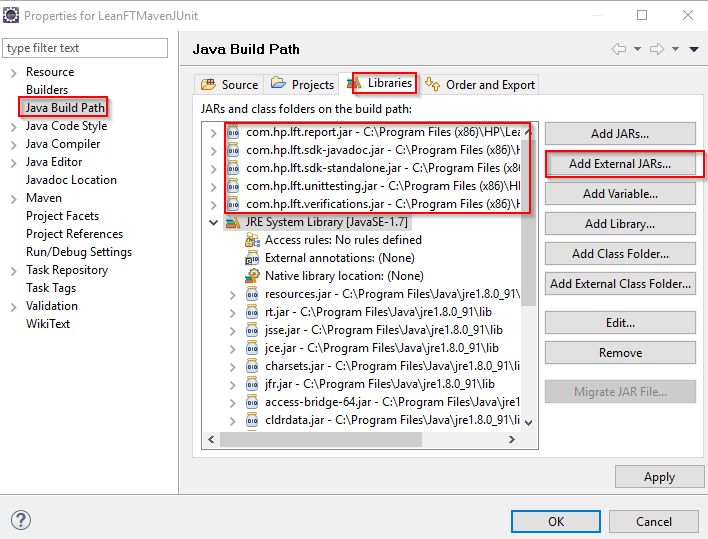Click the cldrdata.jar jar icon
This screenshot has height=539, width=708.
(252, 420)
